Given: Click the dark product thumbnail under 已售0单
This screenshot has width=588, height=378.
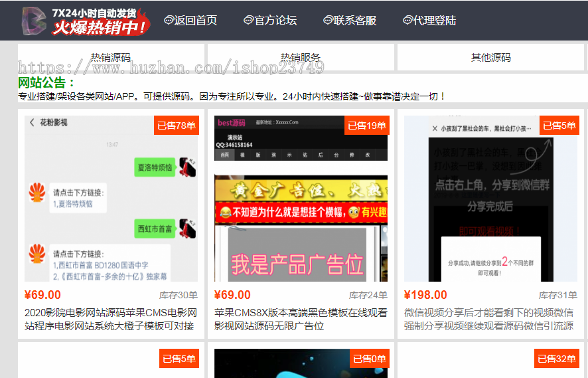Looking at the screenshot, I should pyautogui.click(x=301, y=363).
